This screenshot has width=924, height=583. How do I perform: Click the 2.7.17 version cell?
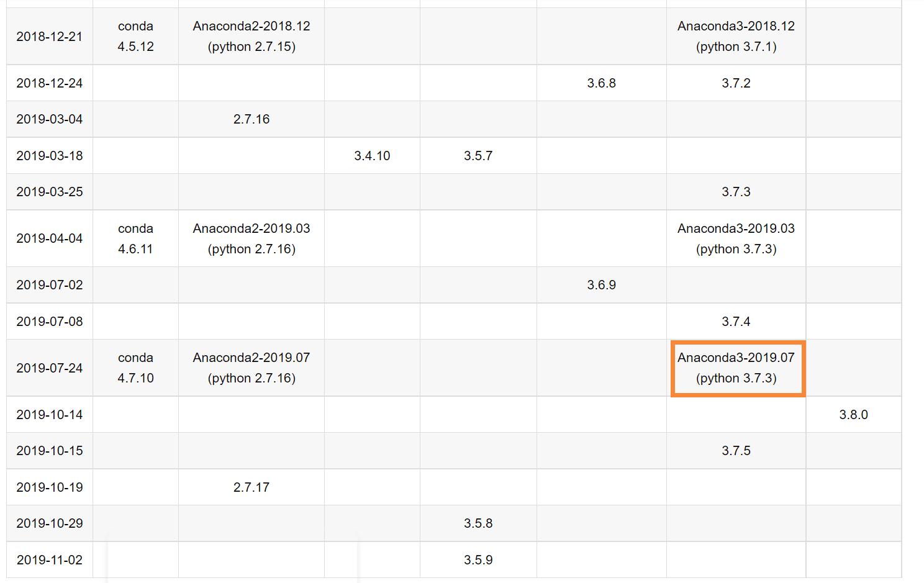251,487
